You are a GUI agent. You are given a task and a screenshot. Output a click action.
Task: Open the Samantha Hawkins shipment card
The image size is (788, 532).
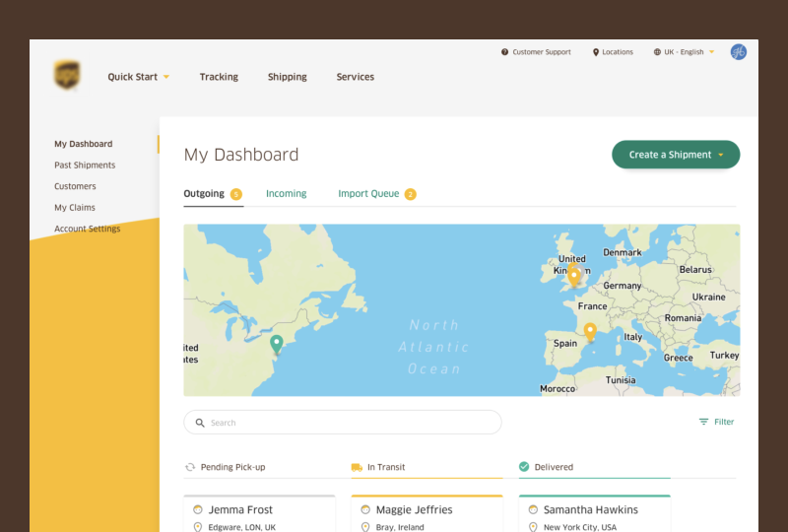point(595,513)
